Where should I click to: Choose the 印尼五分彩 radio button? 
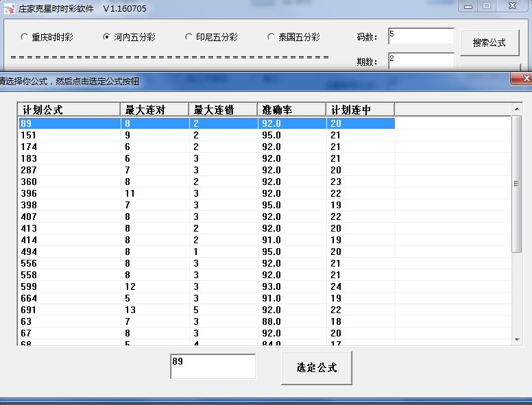click(x=189, y=37)
